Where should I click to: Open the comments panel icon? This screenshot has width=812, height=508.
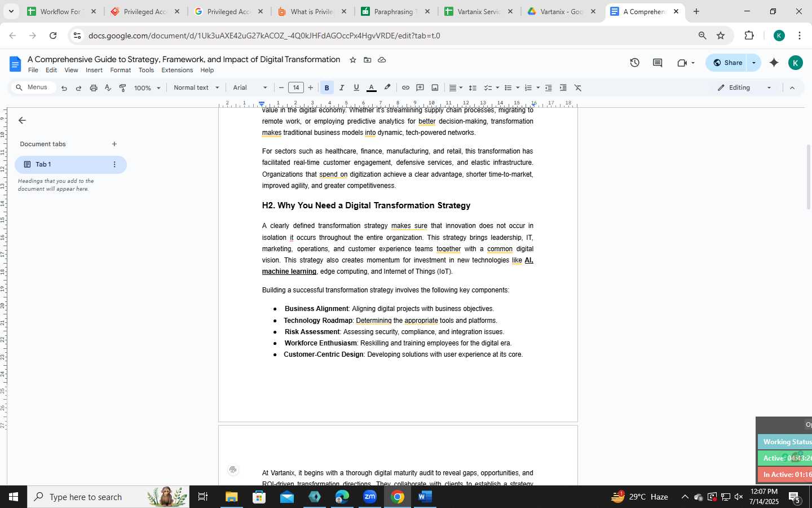click(x=657, y=63)
